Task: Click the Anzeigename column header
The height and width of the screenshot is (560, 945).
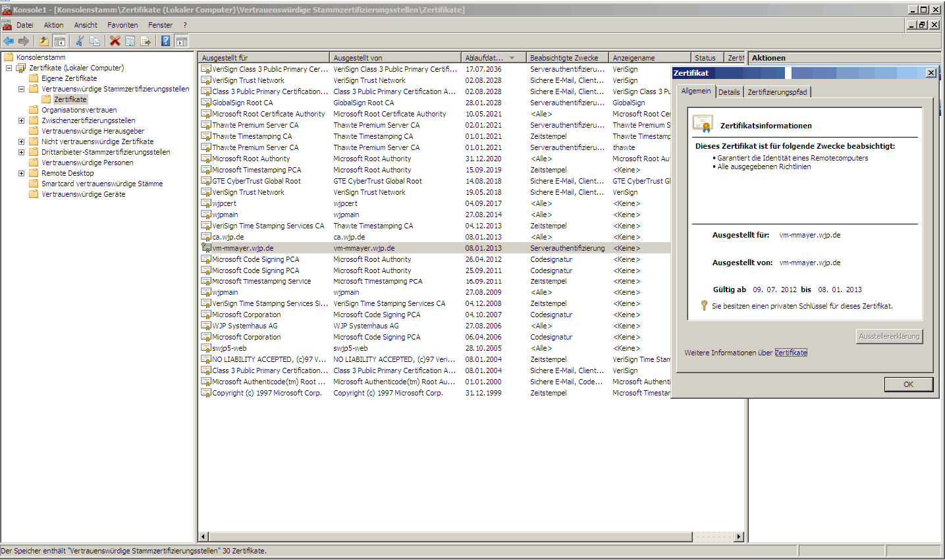Action: [x=649, y=58]
